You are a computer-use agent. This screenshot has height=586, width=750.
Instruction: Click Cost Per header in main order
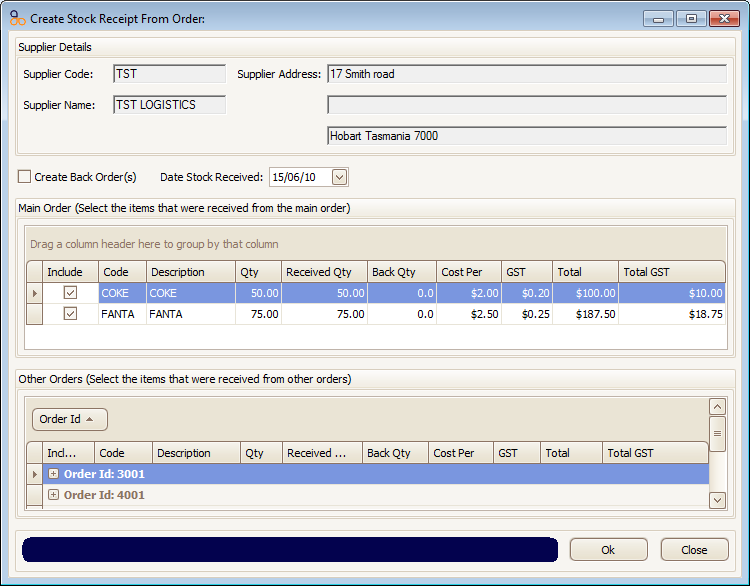pyautogui.click(x=469, y=272)
